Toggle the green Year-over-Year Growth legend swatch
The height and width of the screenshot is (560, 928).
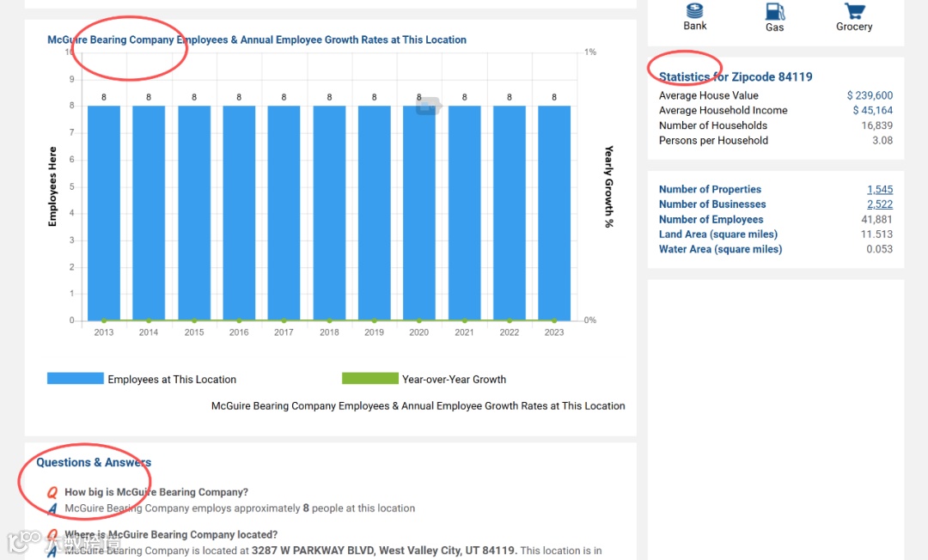point(369,379)
